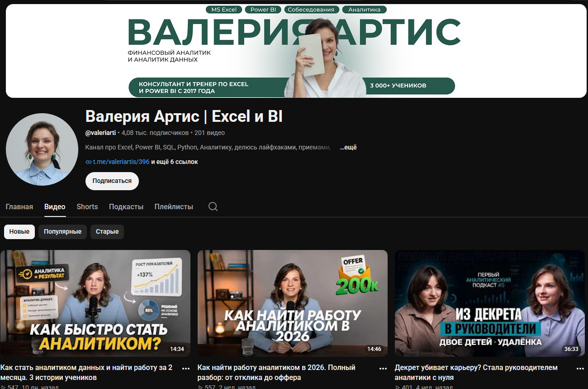Open options menu for the 2-month analyst video
588x389 pixels.
[x=186, y=369]
